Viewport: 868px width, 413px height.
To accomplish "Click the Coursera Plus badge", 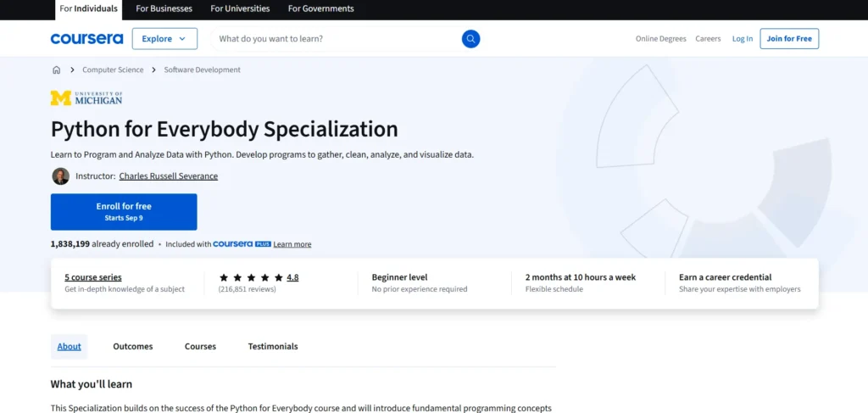I will pos(242,244).
